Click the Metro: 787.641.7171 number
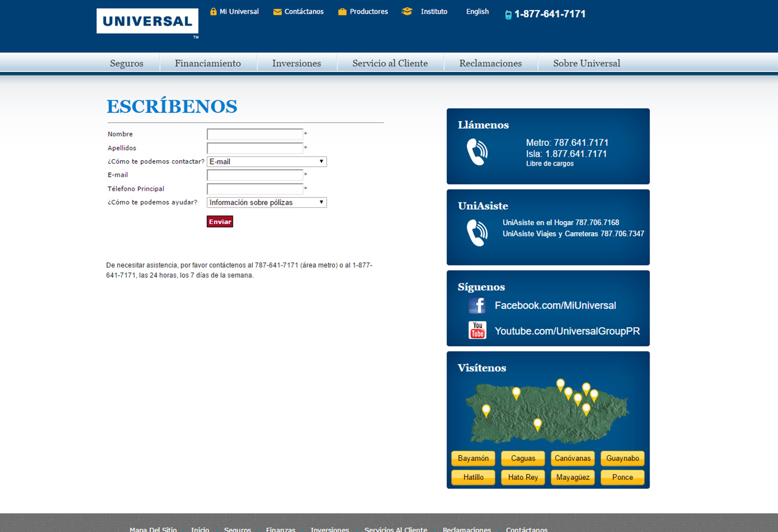 (567, 143)
